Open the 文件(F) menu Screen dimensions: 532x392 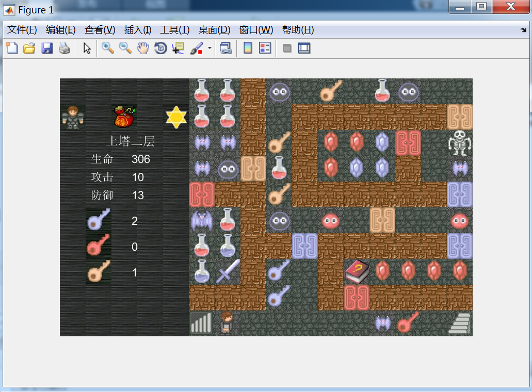point(22,30)
